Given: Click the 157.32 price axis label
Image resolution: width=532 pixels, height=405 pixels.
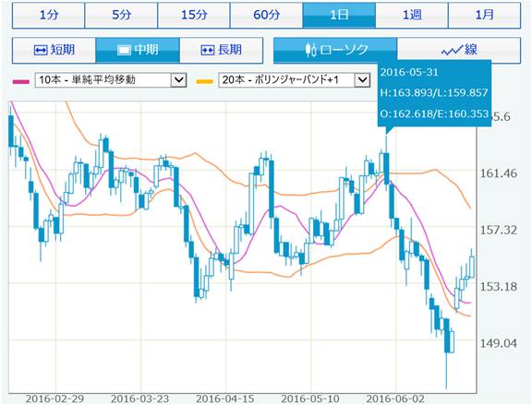Looking at the screenshot, I should [499, 230].
